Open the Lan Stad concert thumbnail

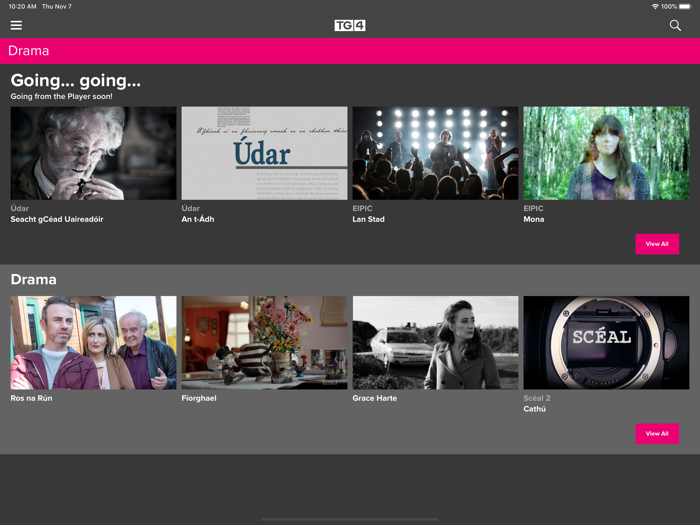click(x=435, y=153)
